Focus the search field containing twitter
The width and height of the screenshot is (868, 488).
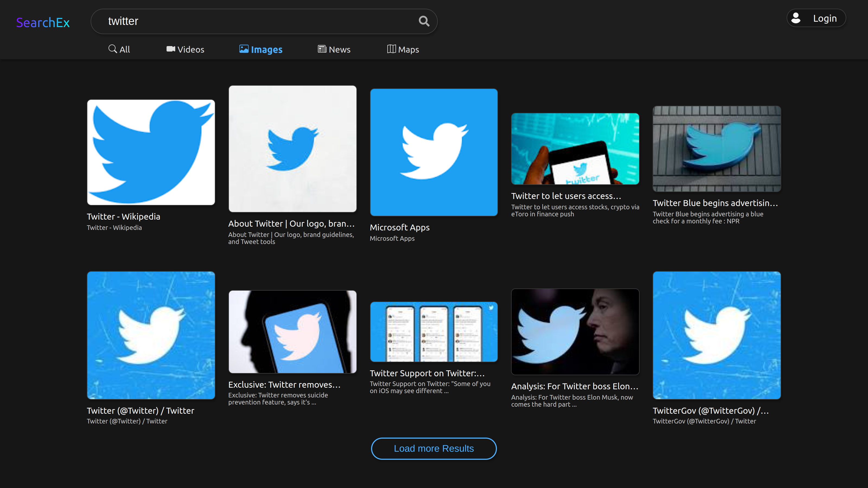(x=256, y=21)
